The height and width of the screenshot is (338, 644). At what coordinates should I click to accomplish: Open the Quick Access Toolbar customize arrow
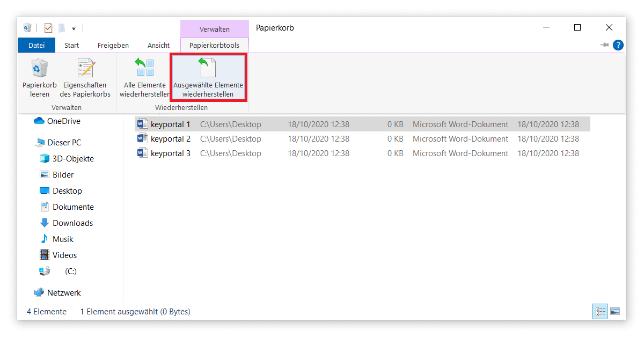pyautogui.click(x=74, y=28)
